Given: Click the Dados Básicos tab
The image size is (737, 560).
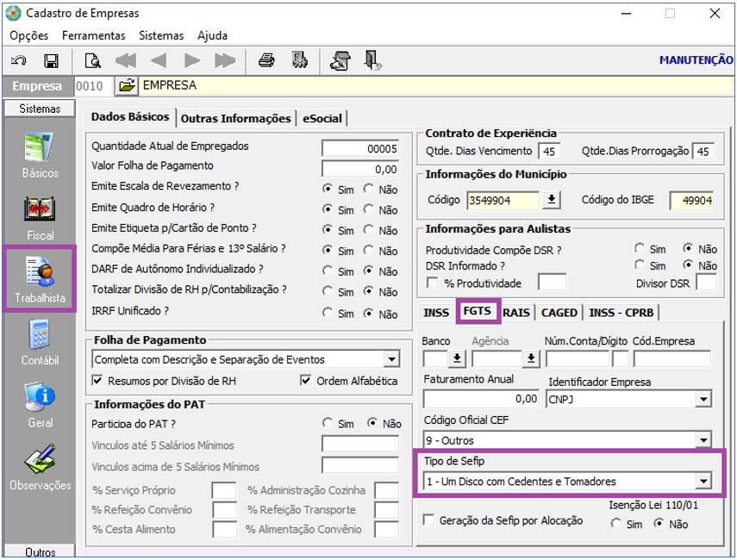Looking at the screenshot, I should (x=130, y=117).
